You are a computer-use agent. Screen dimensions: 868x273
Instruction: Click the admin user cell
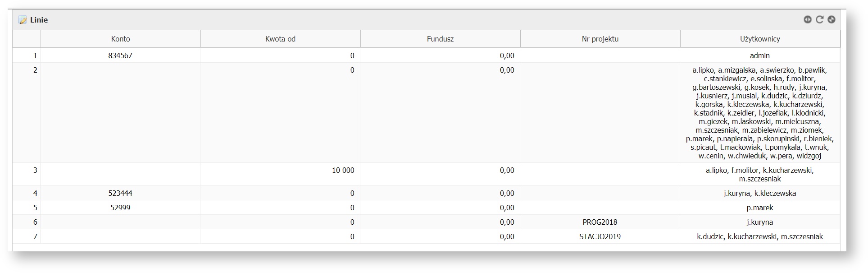(760, 56)
